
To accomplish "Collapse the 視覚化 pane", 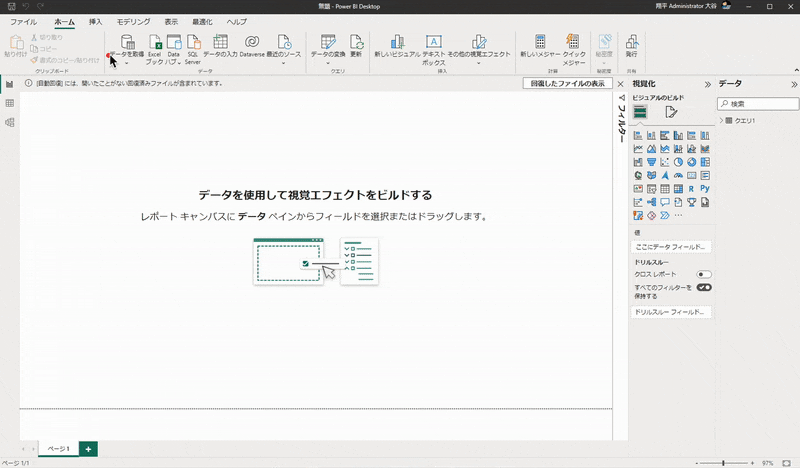I will coord(708,85).
